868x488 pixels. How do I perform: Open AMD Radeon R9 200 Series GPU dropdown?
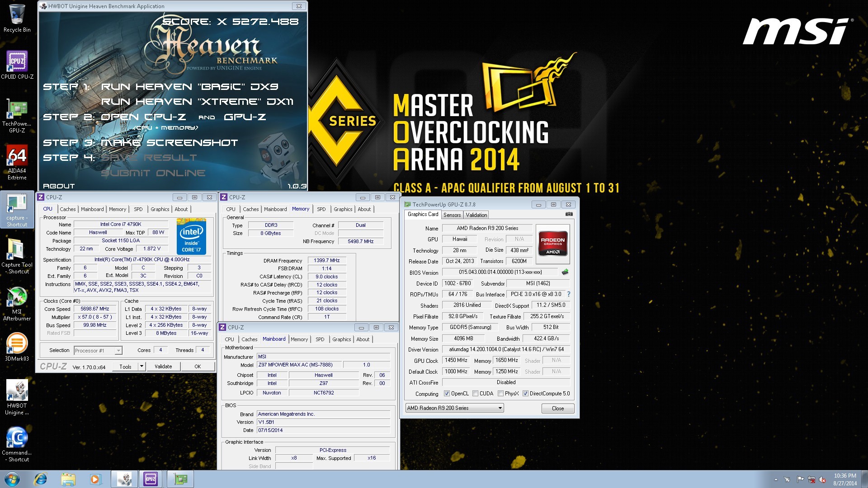(454, 408)
